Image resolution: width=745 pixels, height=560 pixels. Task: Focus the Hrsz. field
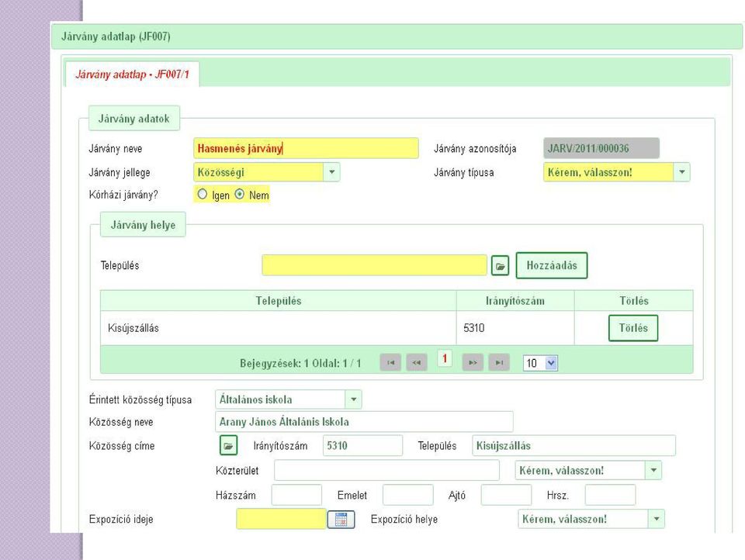pos(610,495)
